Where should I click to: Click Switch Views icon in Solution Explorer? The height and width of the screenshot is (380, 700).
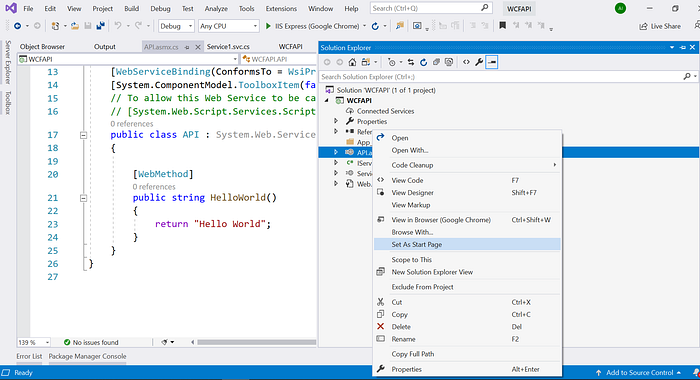click(366, 62)
